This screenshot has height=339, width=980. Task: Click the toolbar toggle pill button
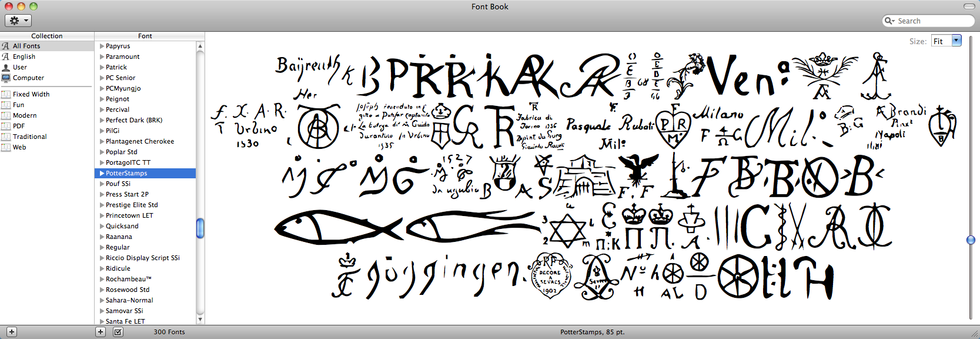969,6
